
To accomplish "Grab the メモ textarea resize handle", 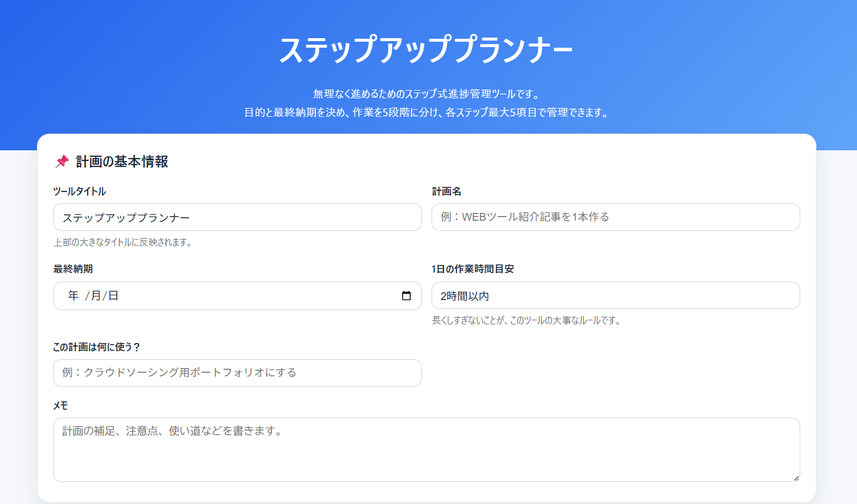I will 796,478.
